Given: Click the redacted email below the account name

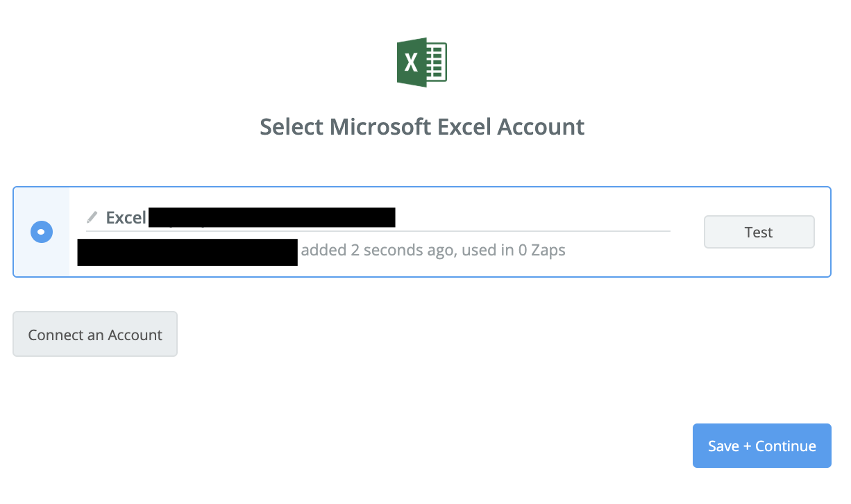Looking at the screenshot, I should (187, 251).
